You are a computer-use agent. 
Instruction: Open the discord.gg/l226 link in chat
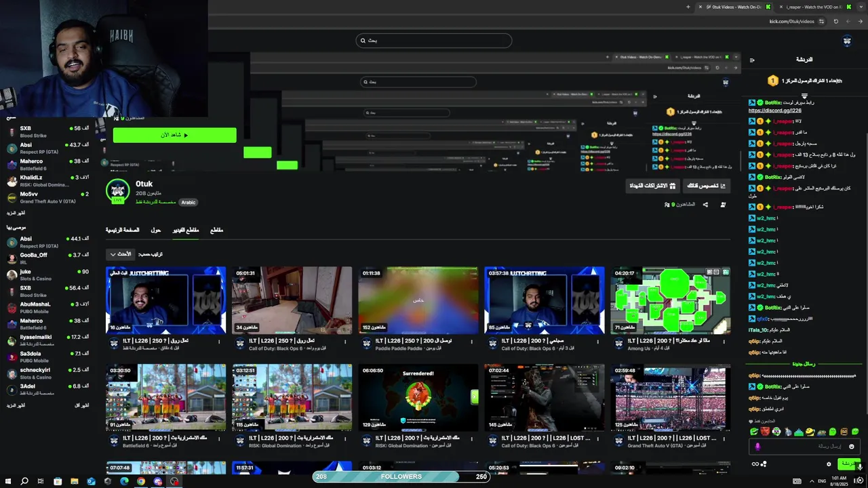pyautogui.click(x=775, y=110)
